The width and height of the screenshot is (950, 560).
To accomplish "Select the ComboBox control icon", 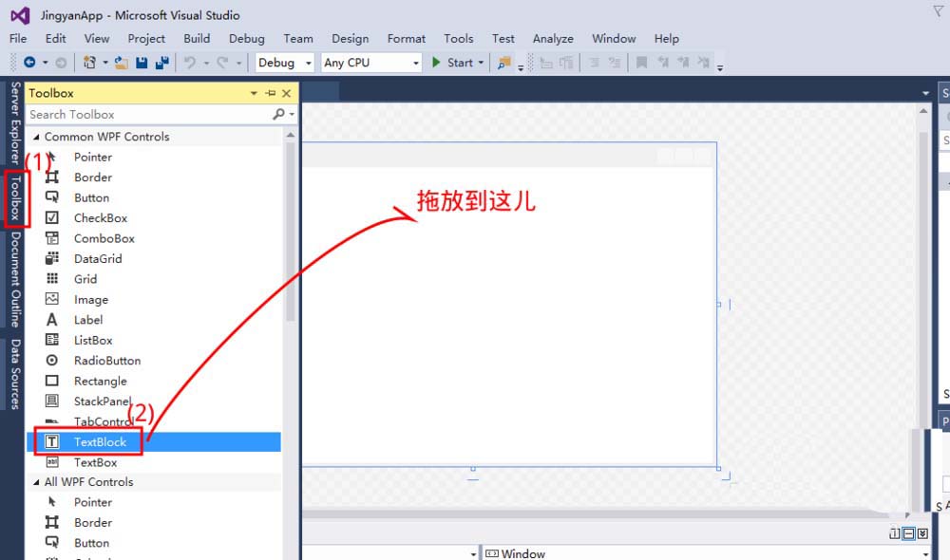I will (x=52, y=238).
